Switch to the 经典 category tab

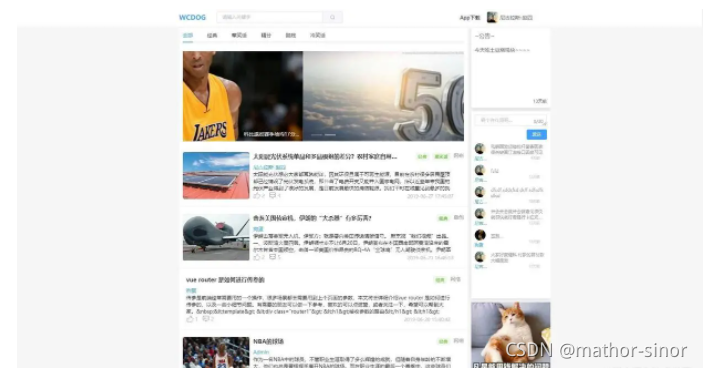click(x=212, y=35)
